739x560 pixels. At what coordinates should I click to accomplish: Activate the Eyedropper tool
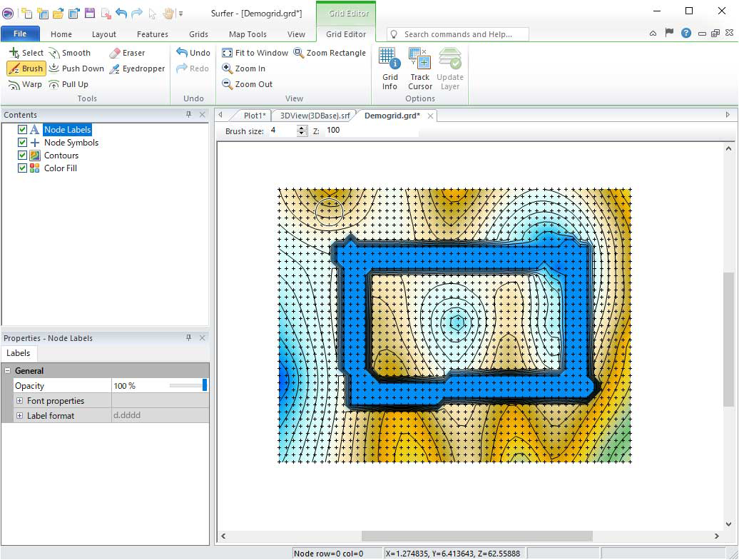tap(136, 68)
